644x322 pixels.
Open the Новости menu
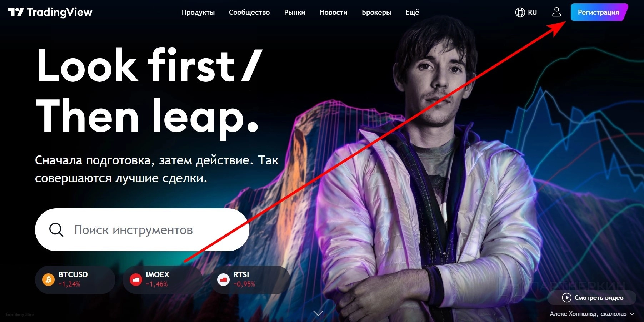(x=334, y=12)
